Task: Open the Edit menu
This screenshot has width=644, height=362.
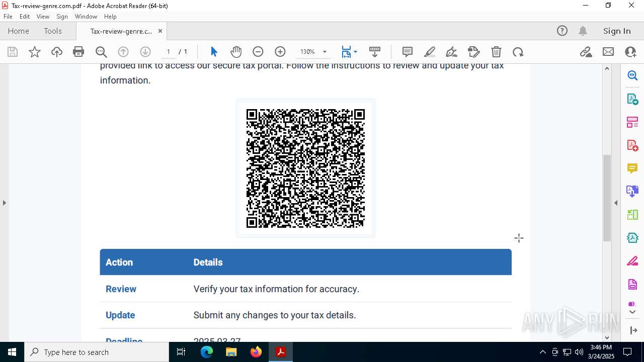Action: coord(25,17)
